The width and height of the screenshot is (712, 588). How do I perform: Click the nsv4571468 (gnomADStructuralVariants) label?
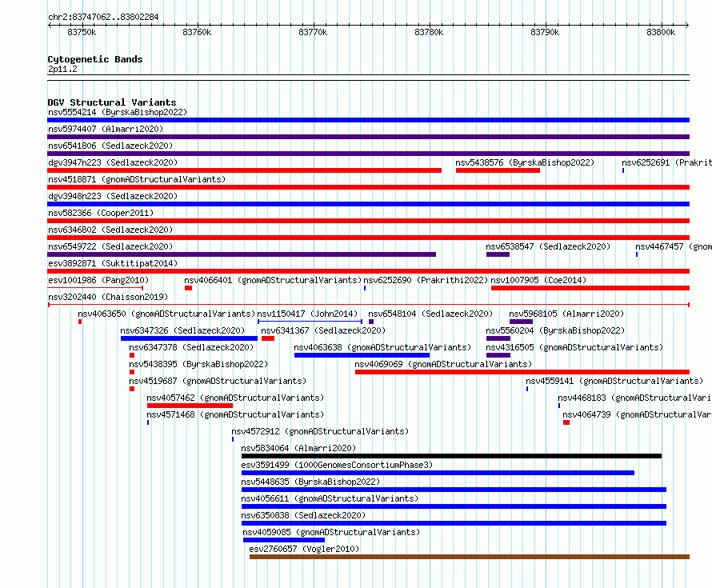[x=235, y=414]
